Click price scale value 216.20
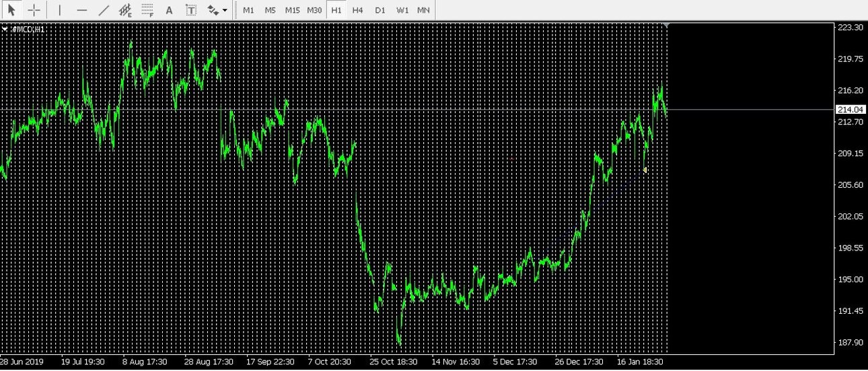This screenshot has width=868, height=371. (x=851, y=90)
